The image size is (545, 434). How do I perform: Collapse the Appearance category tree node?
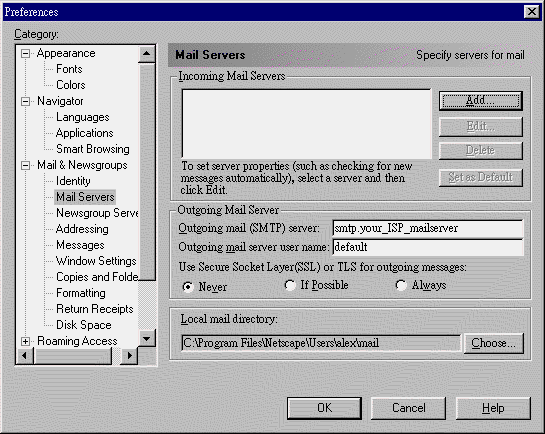[25, 54]
